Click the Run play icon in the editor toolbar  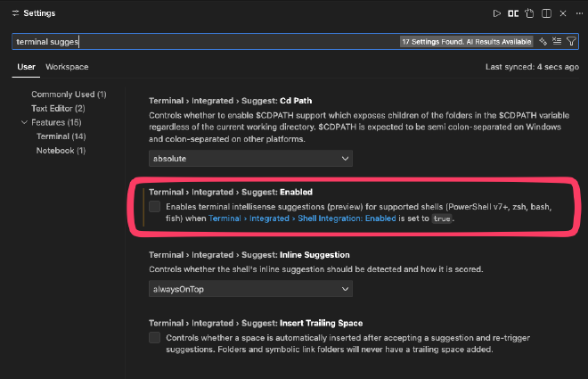pos(496,13)
